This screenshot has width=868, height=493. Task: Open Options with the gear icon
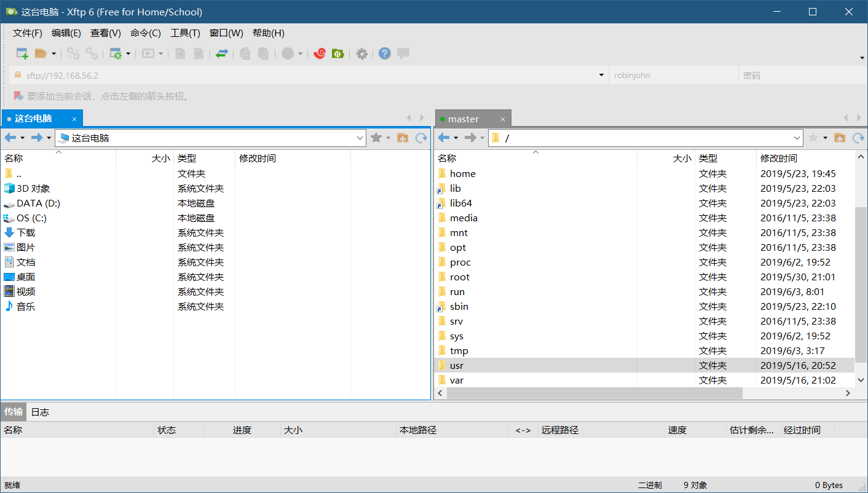[362, 53]
